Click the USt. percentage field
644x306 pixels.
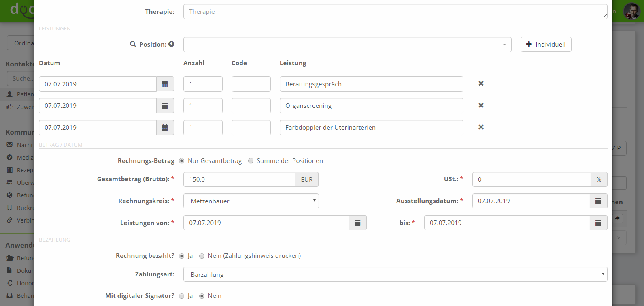[x=531, y=180]
